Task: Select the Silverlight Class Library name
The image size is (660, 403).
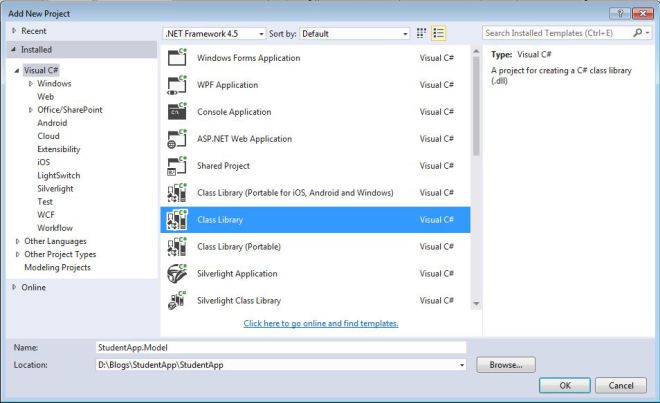Action: (x=239, y=301)
